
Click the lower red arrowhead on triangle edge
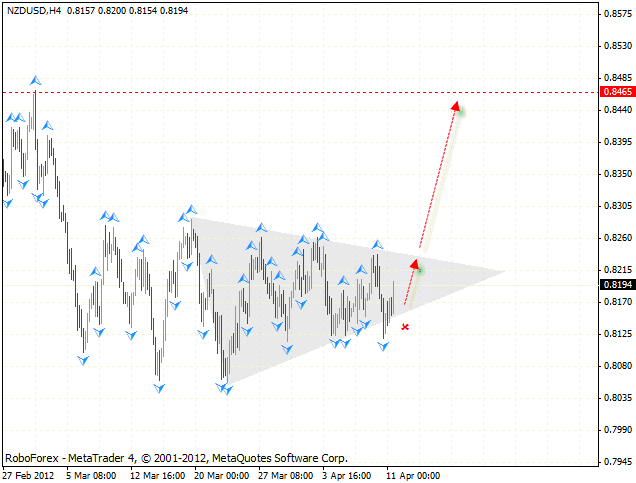(416, 265)
